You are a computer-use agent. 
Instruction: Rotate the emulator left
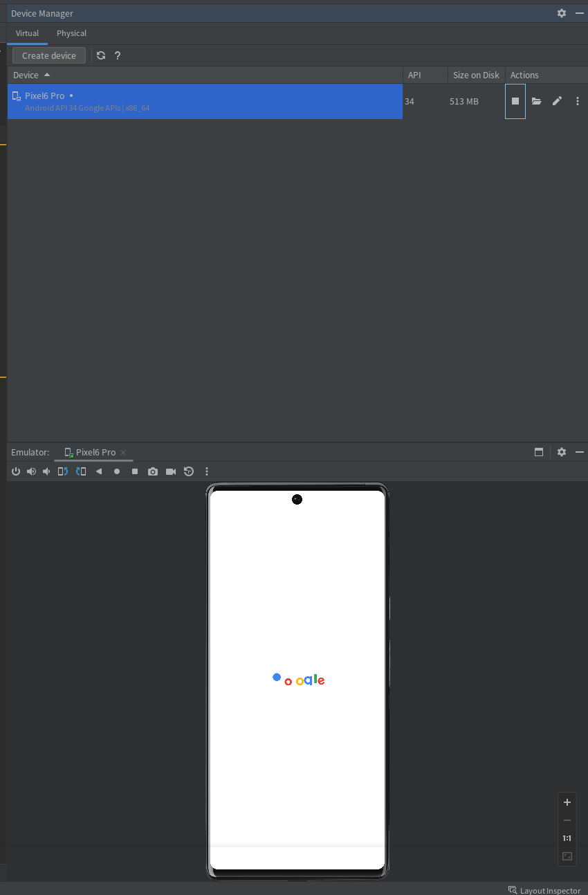tap(63, 471)
